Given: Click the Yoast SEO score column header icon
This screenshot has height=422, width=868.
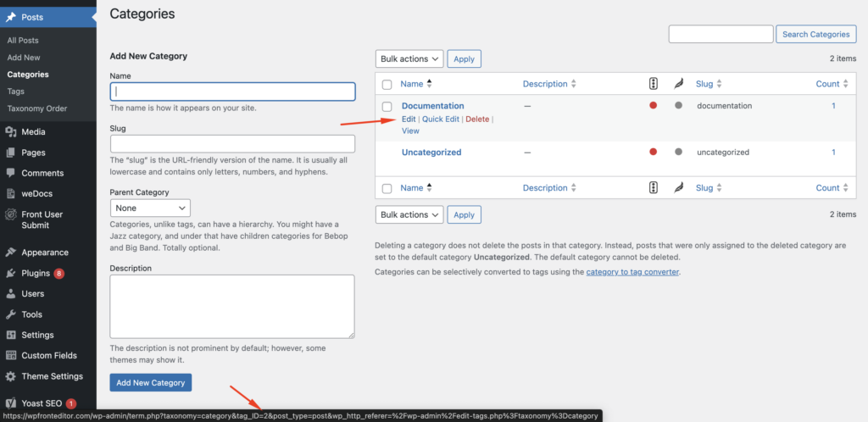Looking at the screenshot, I should click(x=653, y=84).
